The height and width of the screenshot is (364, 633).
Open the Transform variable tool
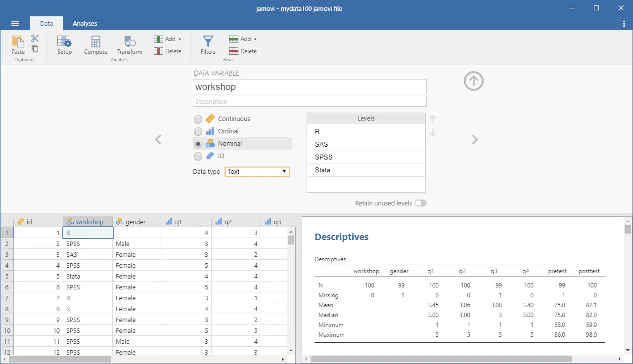click(x=129, y=45)
